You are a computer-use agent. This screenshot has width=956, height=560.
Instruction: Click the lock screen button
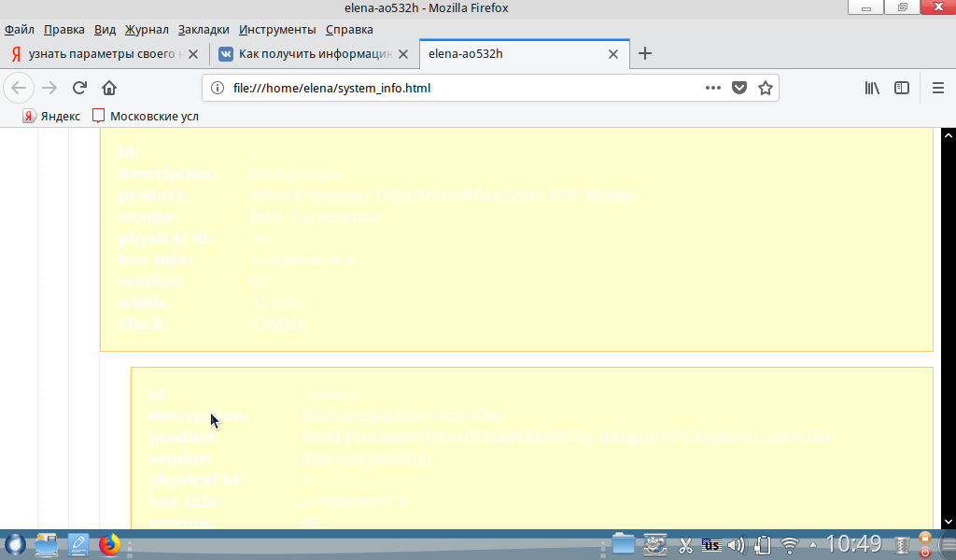tap(925, 538)
